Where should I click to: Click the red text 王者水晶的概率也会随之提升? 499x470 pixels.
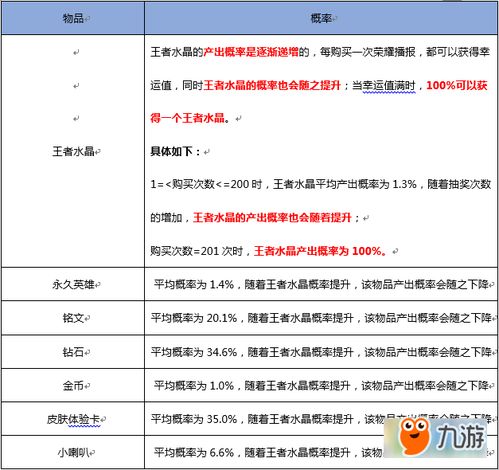272,85
